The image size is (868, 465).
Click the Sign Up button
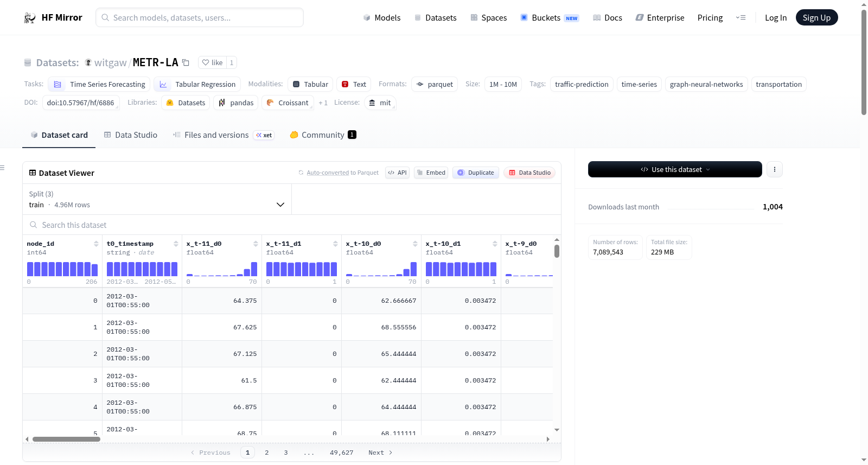click(x=816, y=17)
